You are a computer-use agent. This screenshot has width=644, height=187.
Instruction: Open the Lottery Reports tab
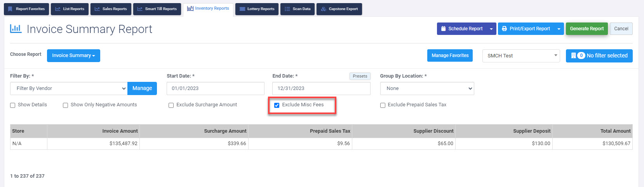coord(257,9)
